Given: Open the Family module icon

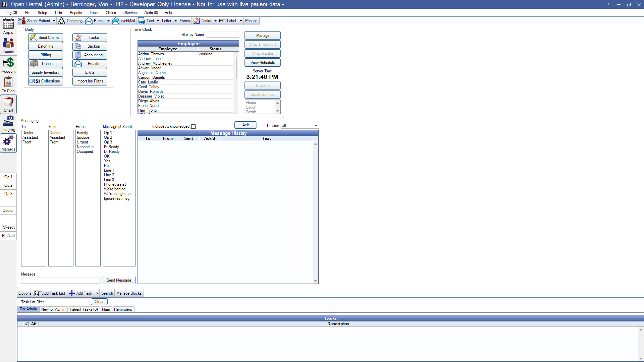Looking at the screenshot, I should 8,46.
